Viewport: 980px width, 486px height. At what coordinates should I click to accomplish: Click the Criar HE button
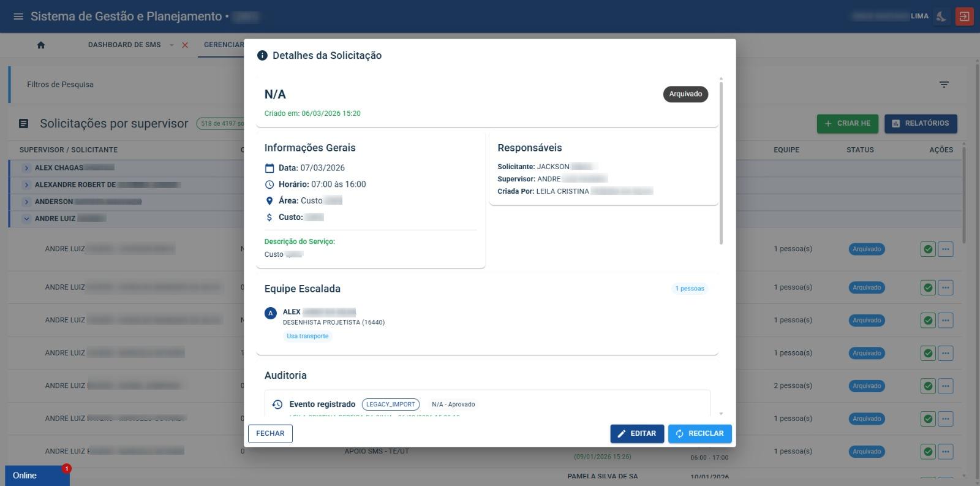point(847,123)
